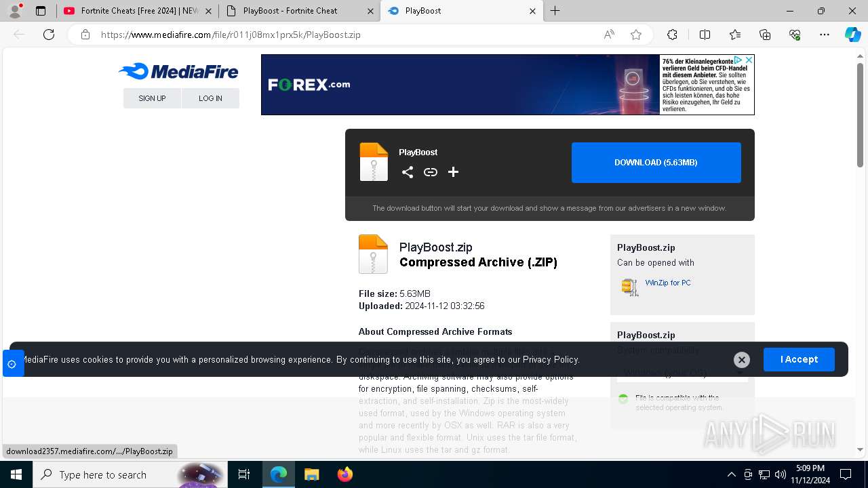Screen dimensions: 868x488
Task: Click the share icon under PlayBoost
Action: coord(408,172)
